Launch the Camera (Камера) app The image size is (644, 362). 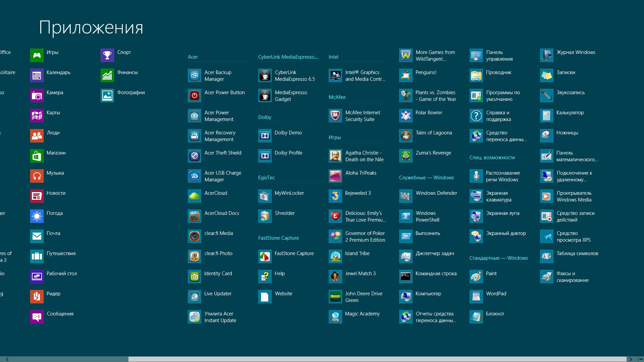(x=37, y=96)
